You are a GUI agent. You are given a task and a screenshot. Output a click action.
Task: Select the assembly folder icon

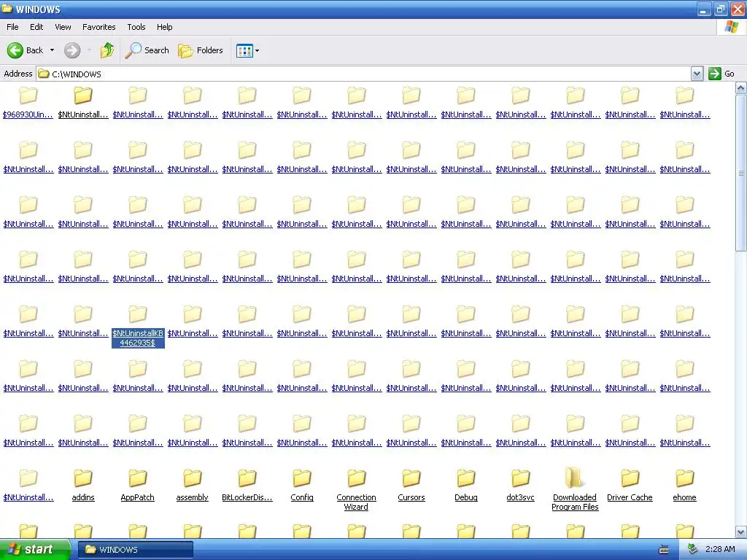(x=193, y=478)
